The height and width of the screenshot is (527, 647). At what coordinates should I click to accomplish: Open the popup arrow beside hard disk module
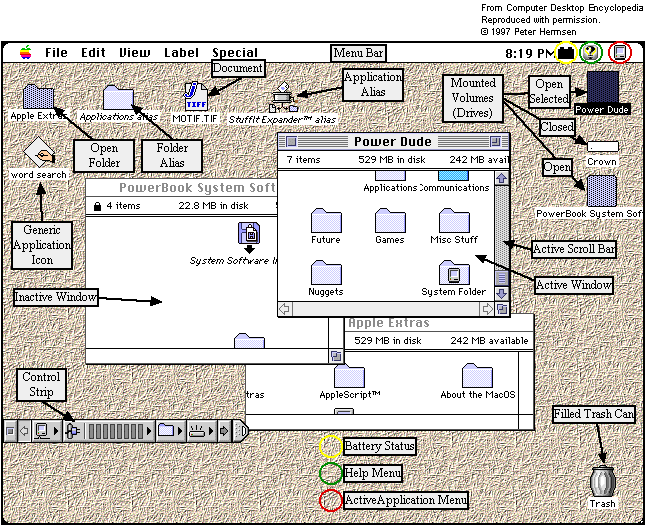click(x=211, y=431)
